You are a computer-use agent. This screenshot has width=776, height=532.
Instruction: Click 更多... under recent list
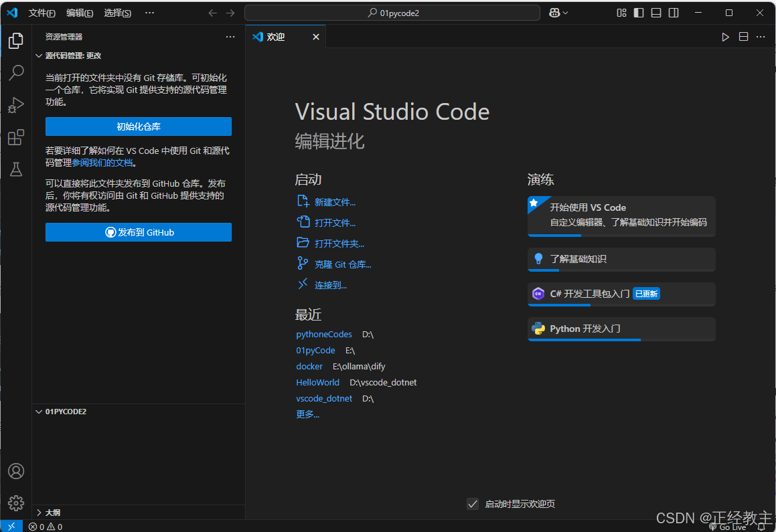[x=308, y=414]
